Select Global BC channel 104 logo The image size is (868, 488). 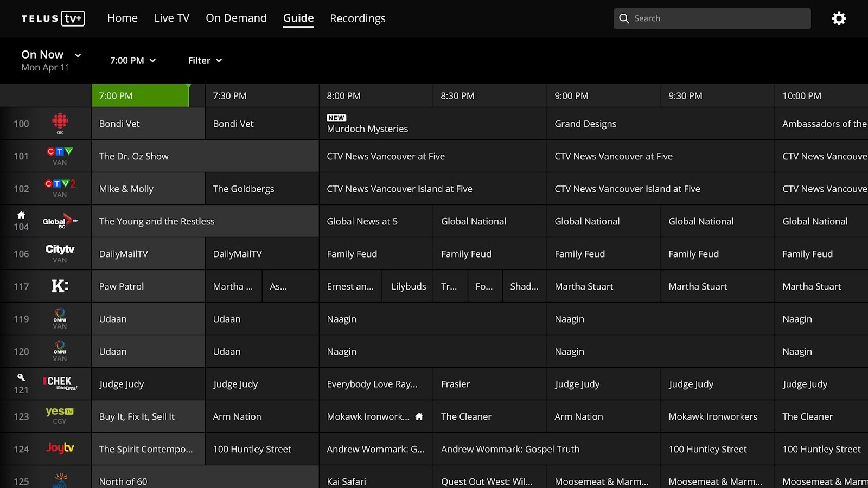pos(60,221)
